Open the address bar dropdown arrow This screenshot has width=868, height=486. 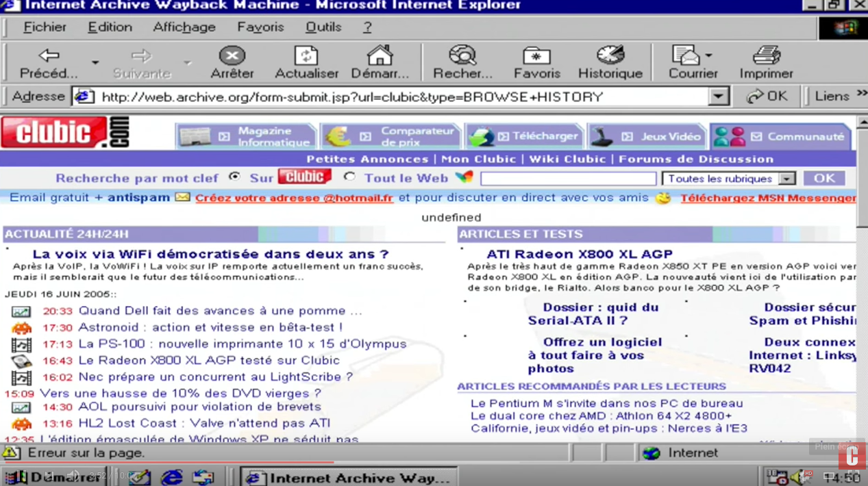pyautogui.click(x=719, y=97)
